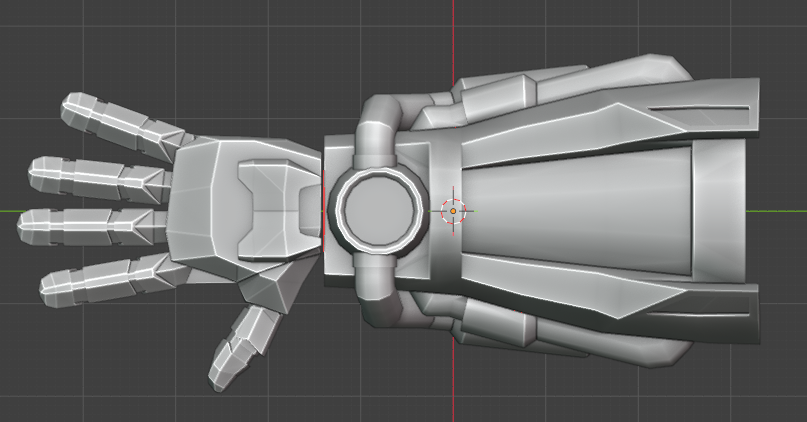Viewport: 807px width, 422px height.
Task: Select the thumb of the robot hand
Action: (246, 346)
